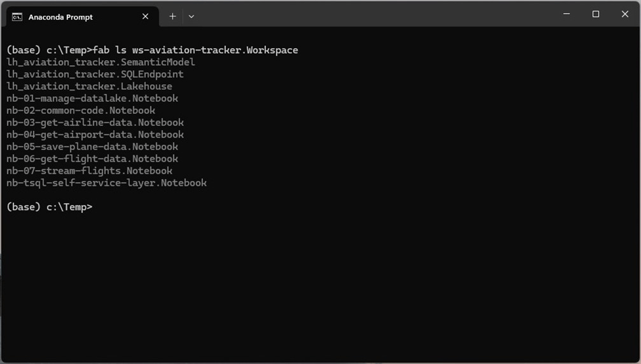Close the terminal window
This screenshot has width=641, height=364.
625,14
